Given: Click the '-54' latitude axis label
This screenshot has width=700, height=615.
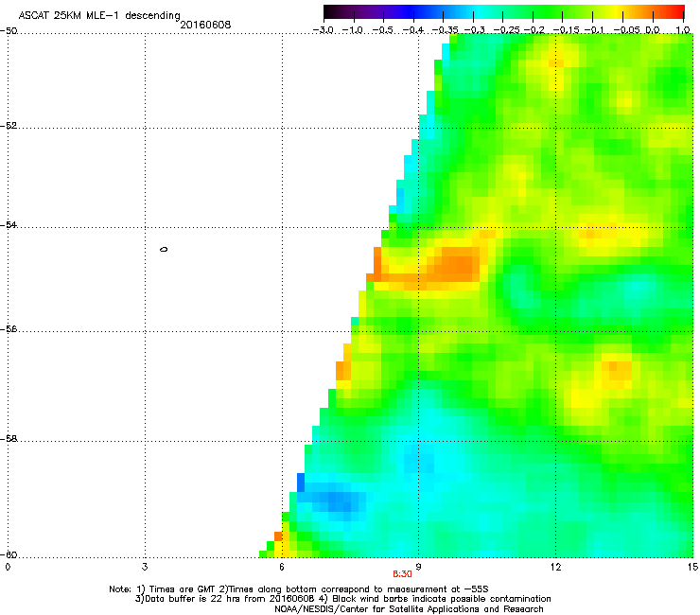Looking at the screenshot, I should pos(9,224).
